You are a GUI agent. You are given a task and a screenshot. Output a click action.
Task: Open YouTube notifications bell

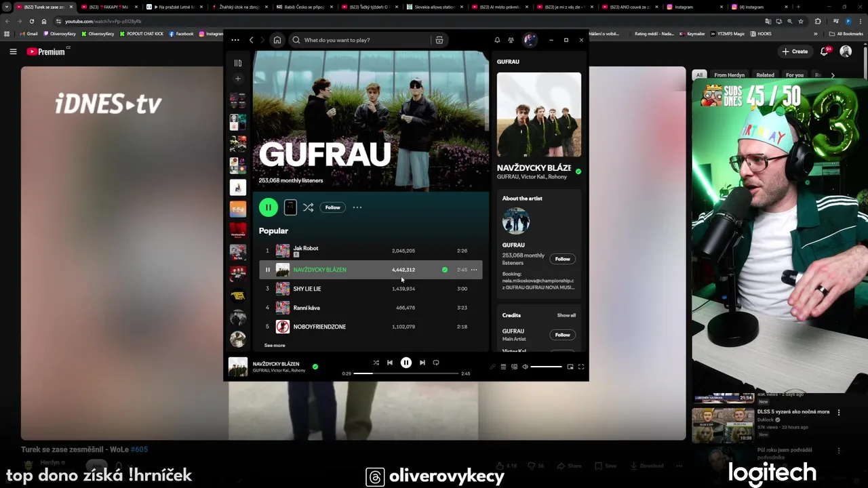[x=825, y=52]
